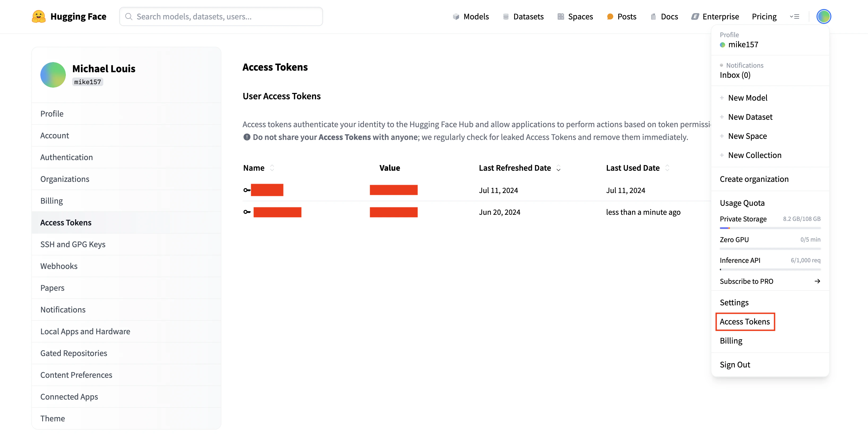Choose Billing in the user dropdown
Screen dimensions: 868x437
(x=731, y=341)
